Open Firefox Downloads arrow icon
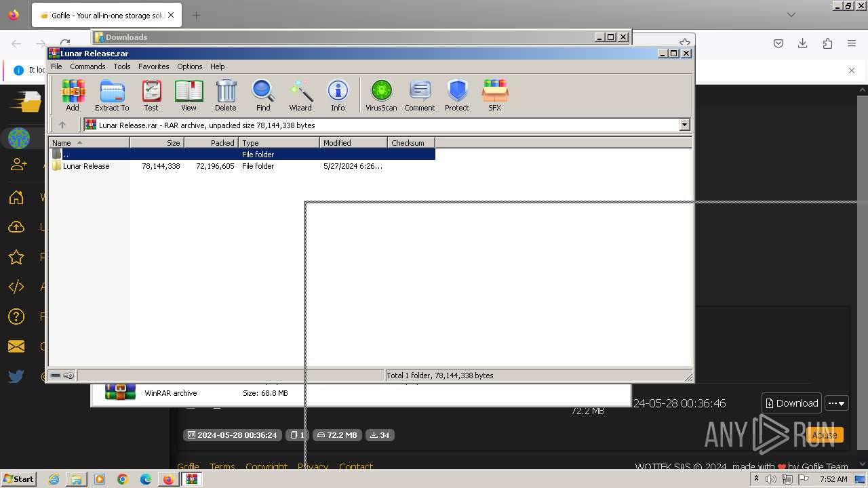Viewport: 868px width, 488px height. coord(803,43)
